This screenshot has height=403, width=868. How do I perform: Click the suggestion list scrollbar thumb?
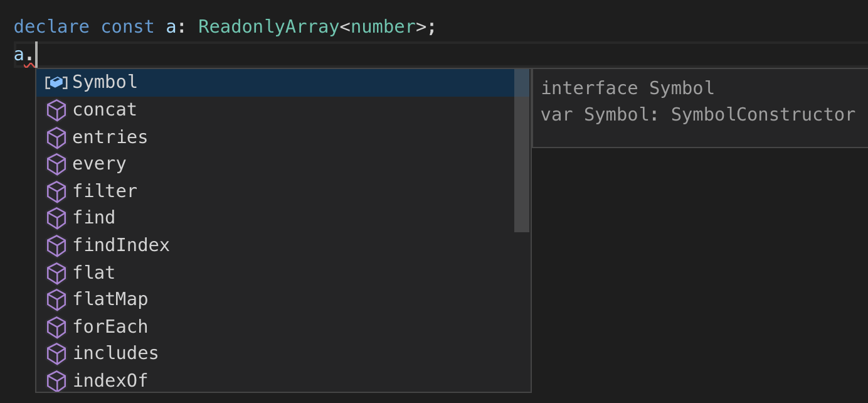point(521,151)
